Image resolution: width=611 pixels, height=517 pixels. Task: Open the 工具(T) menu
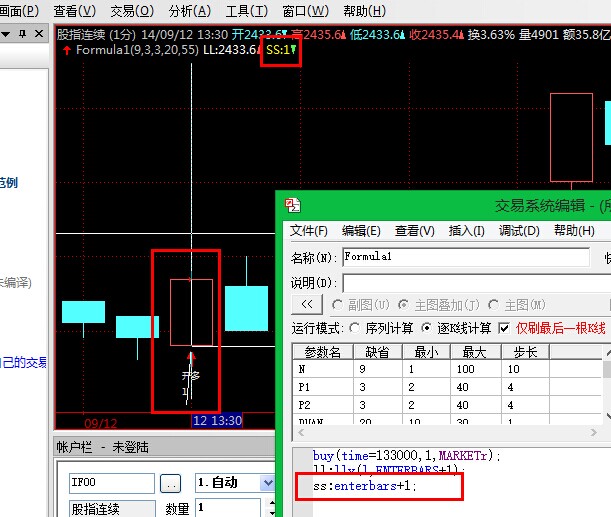pos(247,11)
